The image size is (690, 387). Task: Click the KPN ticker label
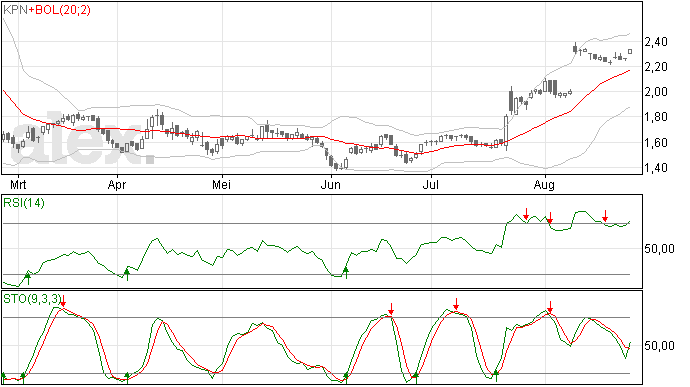[x=15, y=10]
